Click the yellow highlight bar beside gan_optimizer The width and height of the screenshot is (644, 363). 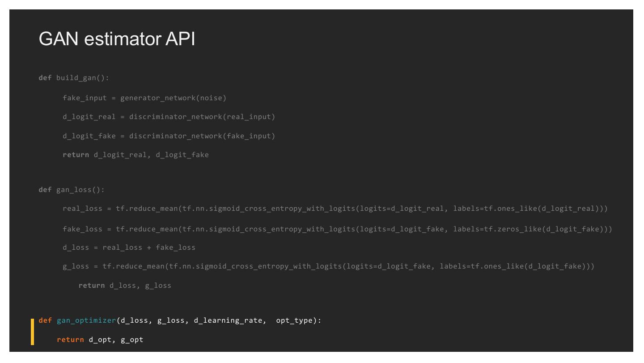pyautogui.click(x=32, y=331)
